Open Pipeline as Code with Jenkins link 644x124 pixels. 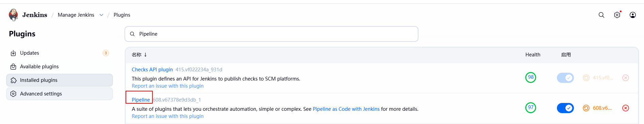coord(346,109)
